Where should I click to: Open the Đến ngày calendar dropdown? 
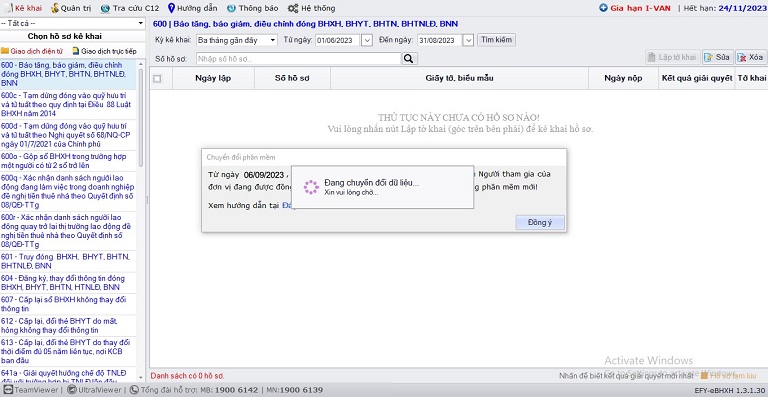coord(469,40)
